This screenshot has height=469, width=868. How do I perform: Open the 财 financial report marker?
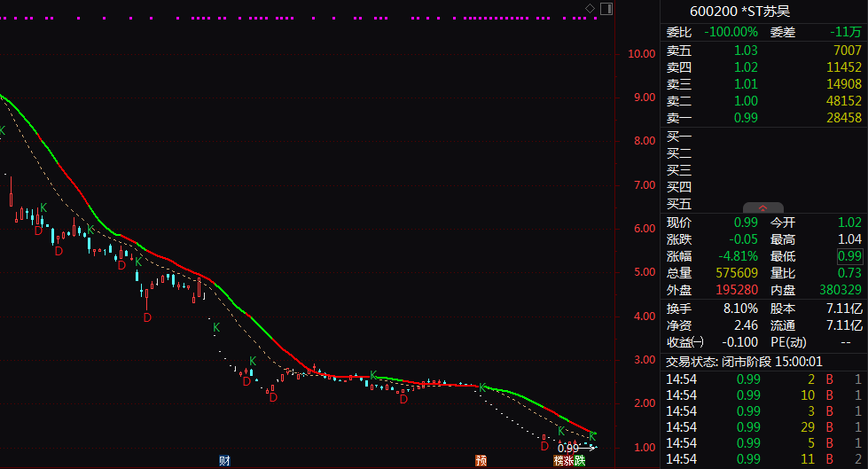(x=224, y=461)
